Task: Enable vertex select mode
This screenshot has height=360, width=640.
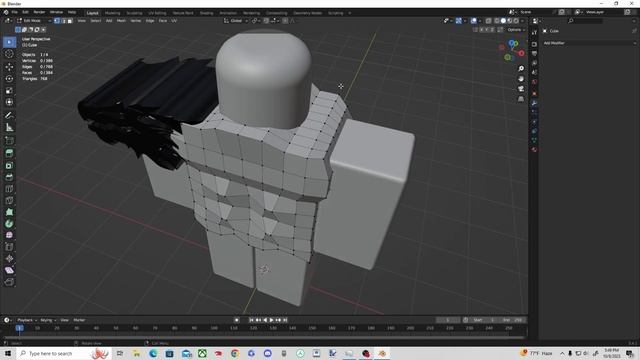Action: pyautogui.click(x=57, y=20)
